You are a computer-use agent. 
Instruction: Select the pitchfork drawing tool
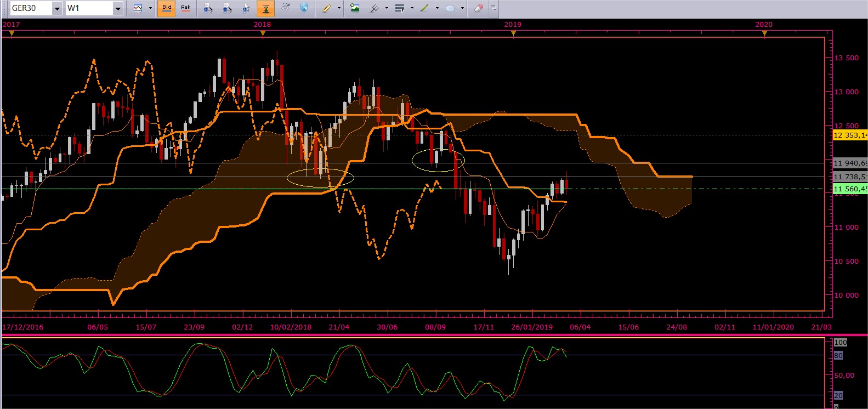pos(375,8)
